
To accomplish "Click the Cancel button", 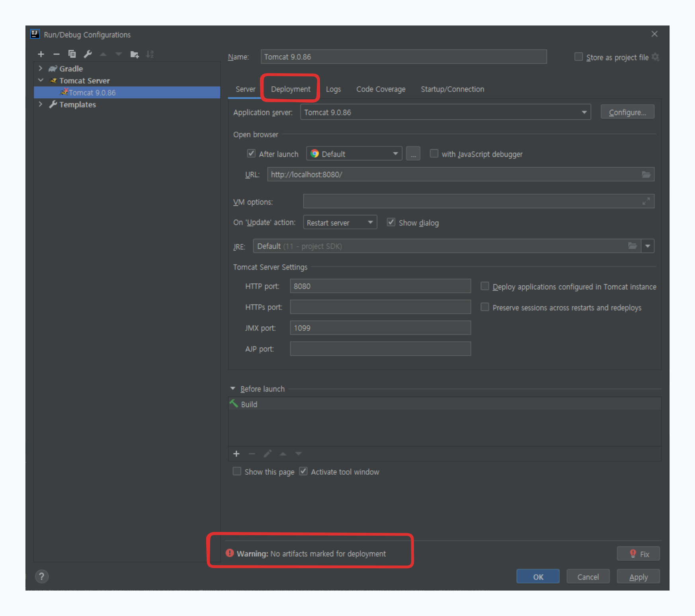I will (x=588, y=577).
